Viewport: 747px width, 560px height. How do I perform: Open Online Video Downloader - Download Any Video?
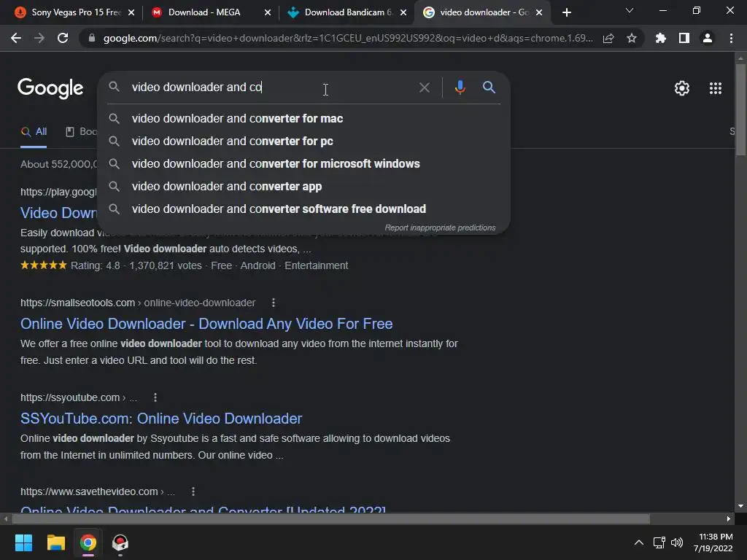[x=206, y=324]
